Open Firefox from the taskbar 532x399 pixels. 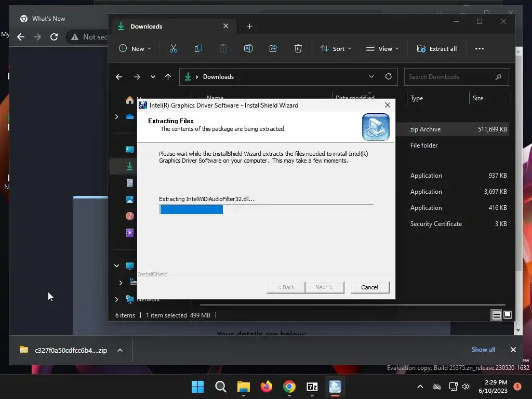coord(267,387)
